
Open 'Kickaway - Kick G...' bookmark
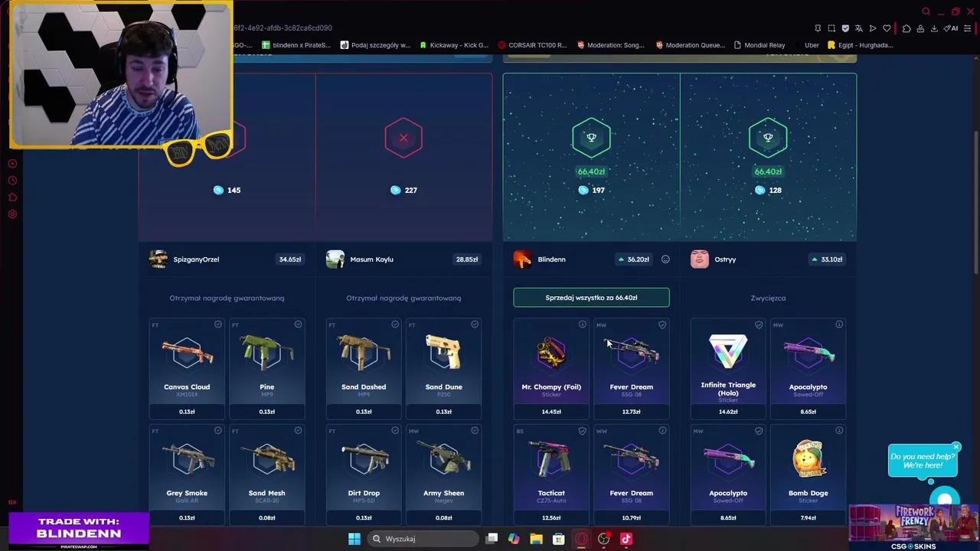(x=454, y=45)
